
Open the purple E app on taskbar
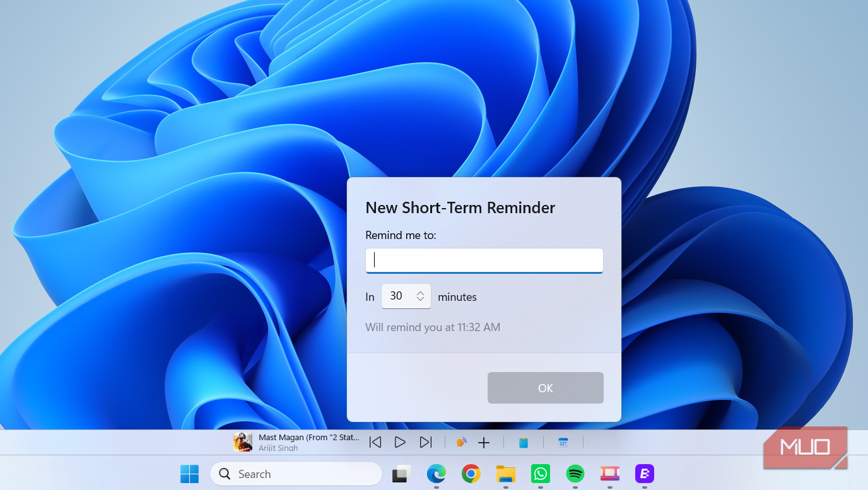pyautogui.click(x=645, y=474)
